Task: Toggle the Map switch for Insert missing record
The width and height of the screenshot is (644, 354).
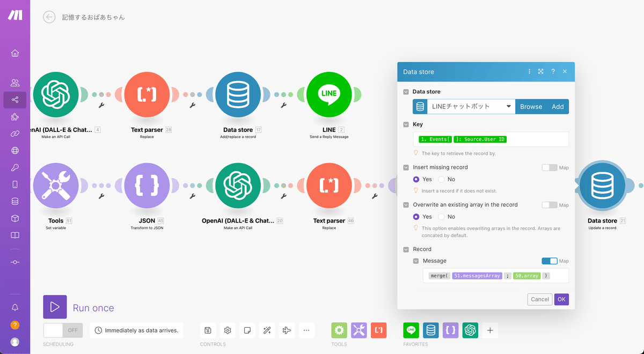Action: (x=550, y=167)
